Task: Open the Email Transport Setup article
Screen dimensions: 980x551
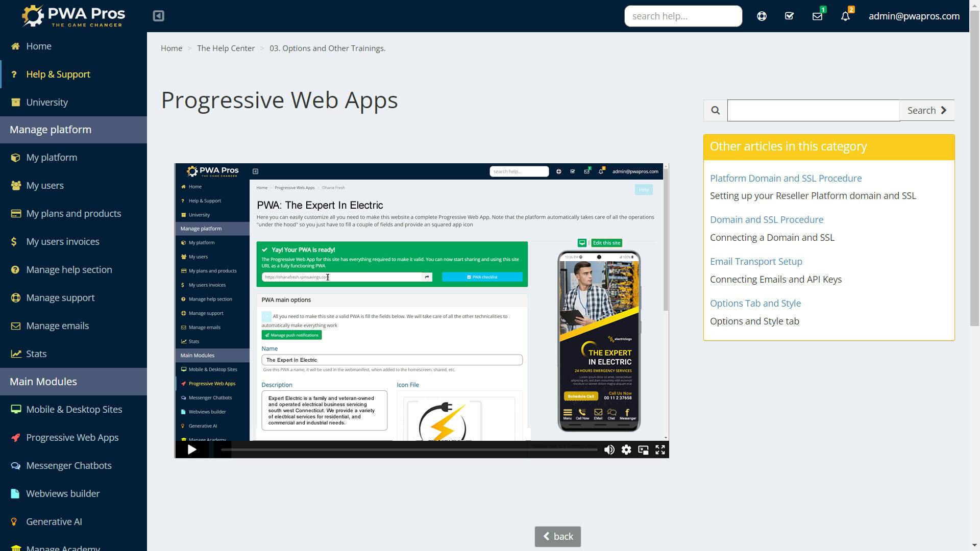Action: pyautogui.click(x=756, y=261)
